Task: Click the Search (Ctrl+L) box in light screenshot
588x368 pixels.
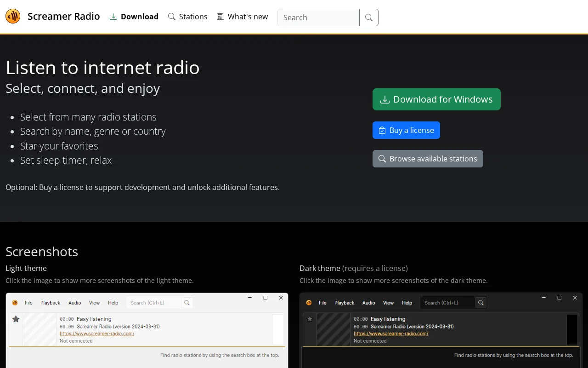Action: tap(154, 303)
